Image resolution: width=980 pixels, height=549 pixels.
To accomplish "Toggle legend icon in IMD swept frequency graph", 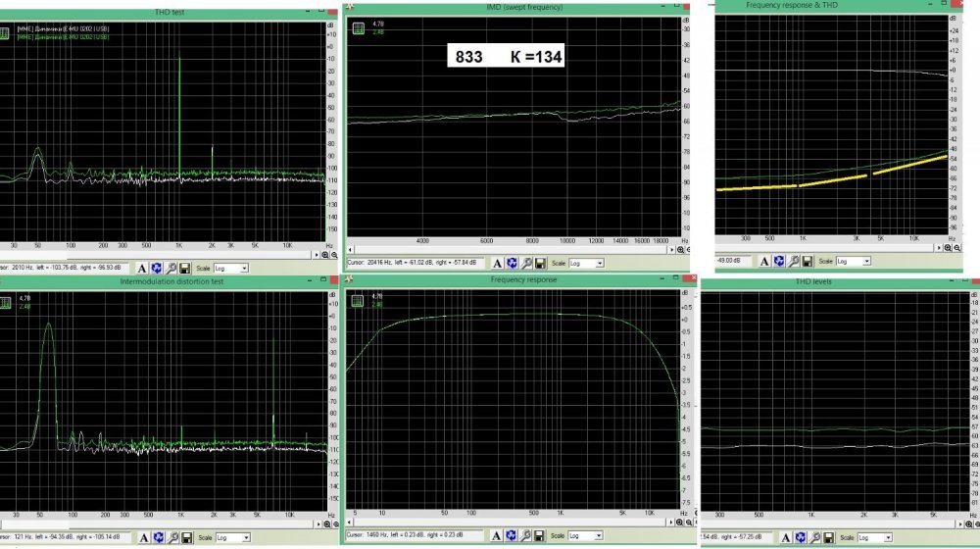I will click(358, 28).
